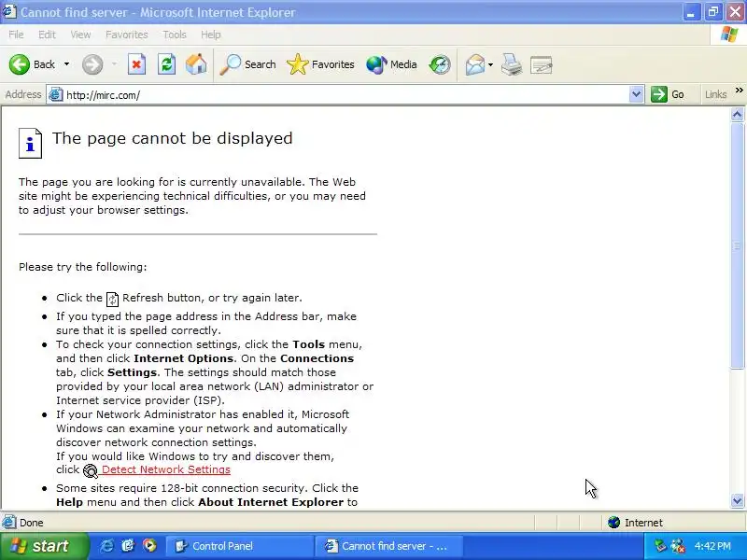The width and height of the screenshot is (747, 560).
Task: Click the magnifier icon beside Detect Network Settings
Action: click(90, 471)
